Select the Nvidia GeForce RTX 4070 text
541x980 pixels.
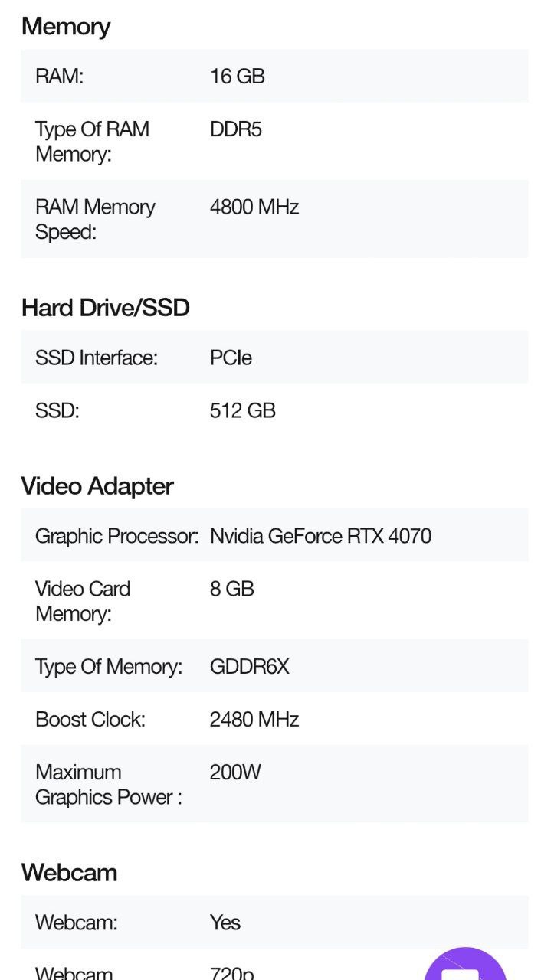pyautogui.click(x=320, y=536)
